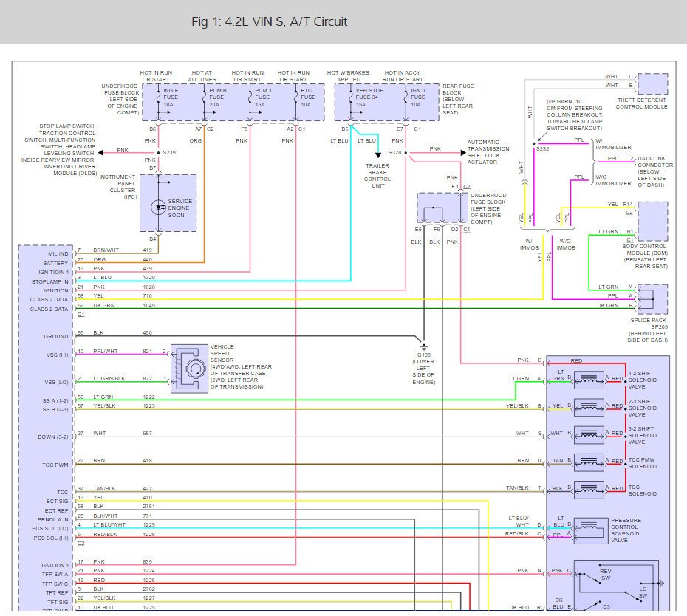Click the G108 ground symbol
This screenshot has height=616, width=687.
click(x=424, y=346)
